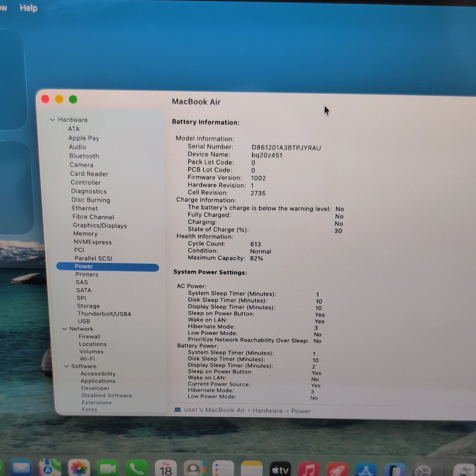Choose Disc Burning in sidebar
Viewport: 476px width, 476px height.
91,200
